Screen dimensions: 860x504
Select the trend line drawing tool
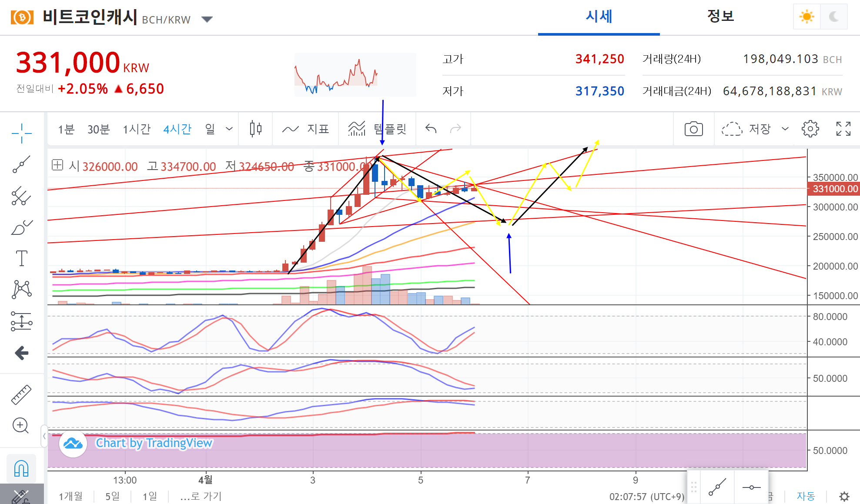21,164
